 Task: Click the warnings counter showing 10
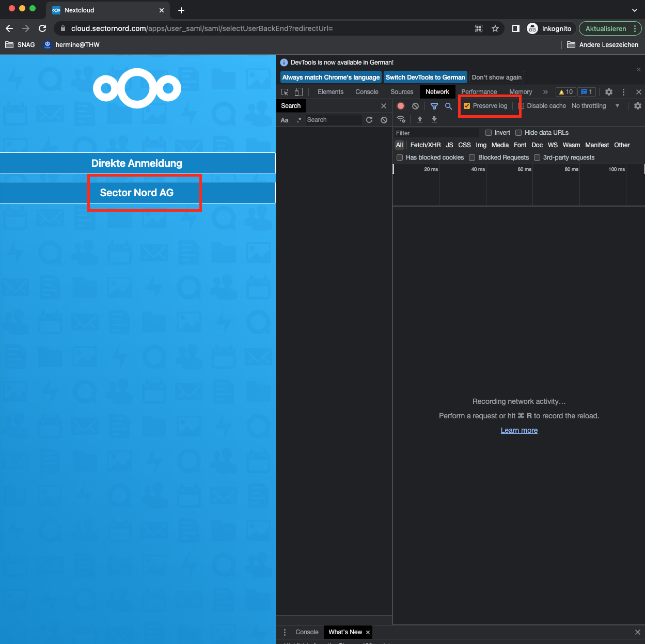(x=566, y=92)
